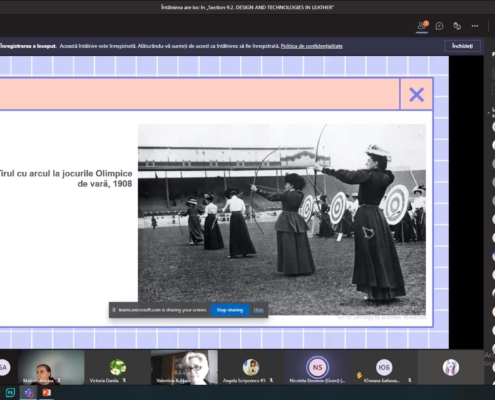The width and height of the screenshot is (495, 400).
Task: Open the More actions ellipsis menu
Action: click(475, 26)
